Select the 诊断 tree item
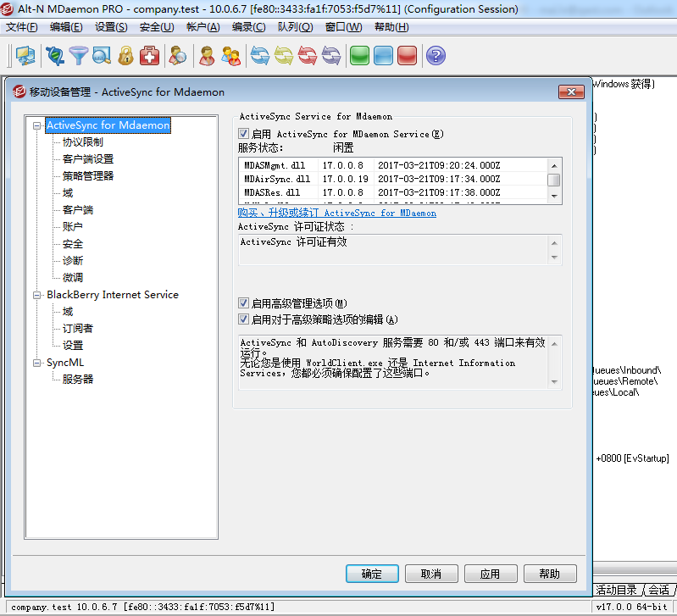This screenshot has height=616, width=677. click(73, 261)
